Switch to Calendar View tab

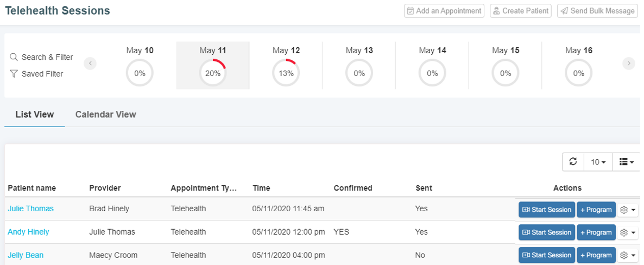[x=105, y=114]
